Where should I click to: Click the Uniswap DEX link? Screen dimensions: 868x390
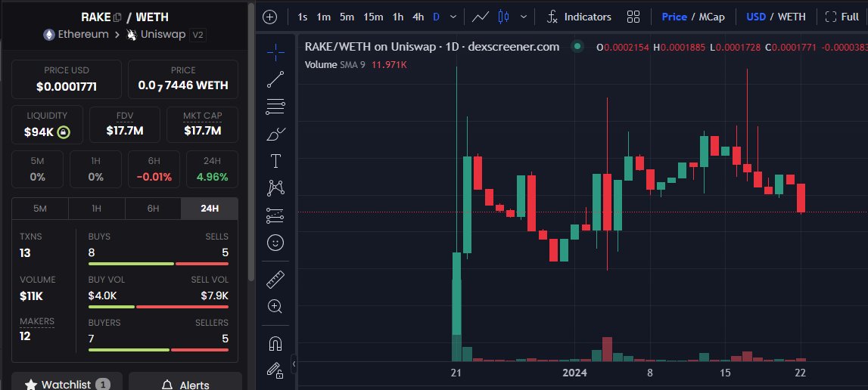pos(156,34)
